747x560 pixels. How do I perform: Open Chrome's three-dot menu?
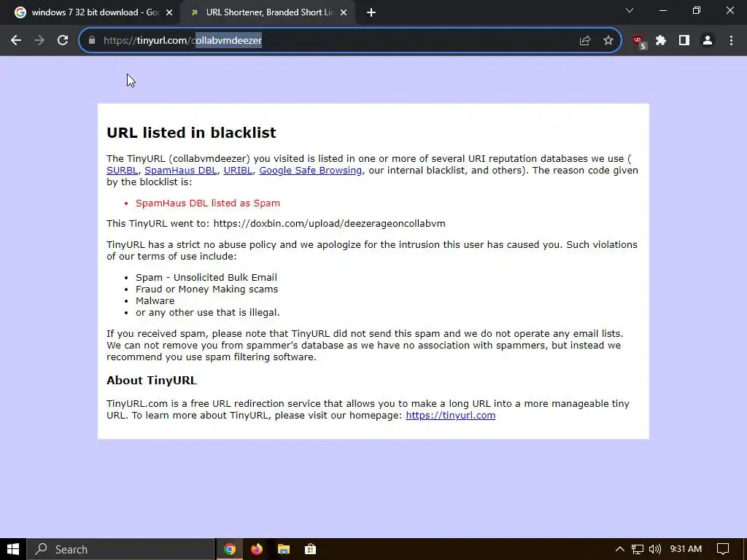pos(731,41)
